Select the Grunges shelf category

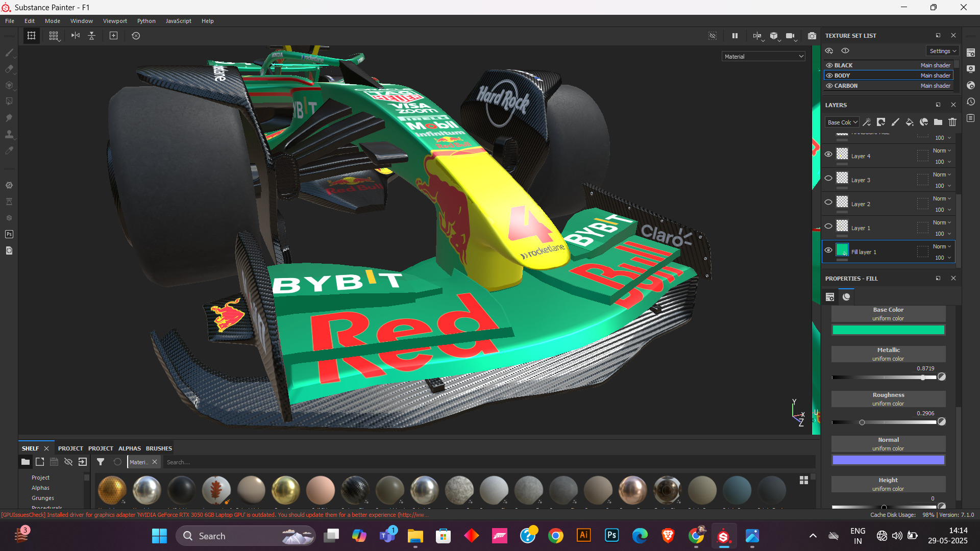[43, 498]
